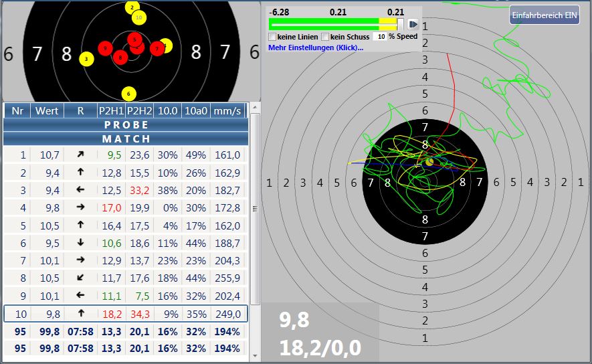
Task: Click the speed percentage input field
Action: click(x=381, y=37)
